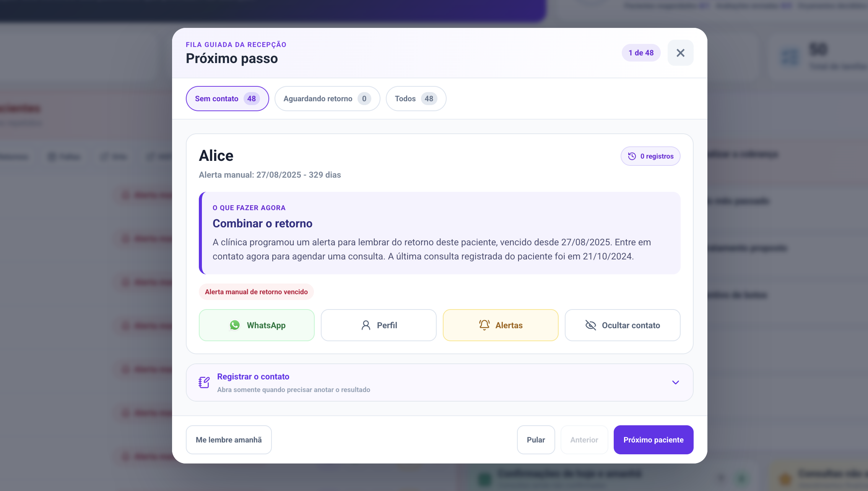
Task: Click the person icon on Perfil
Action: pyautogui.click(x=366, y=325)
